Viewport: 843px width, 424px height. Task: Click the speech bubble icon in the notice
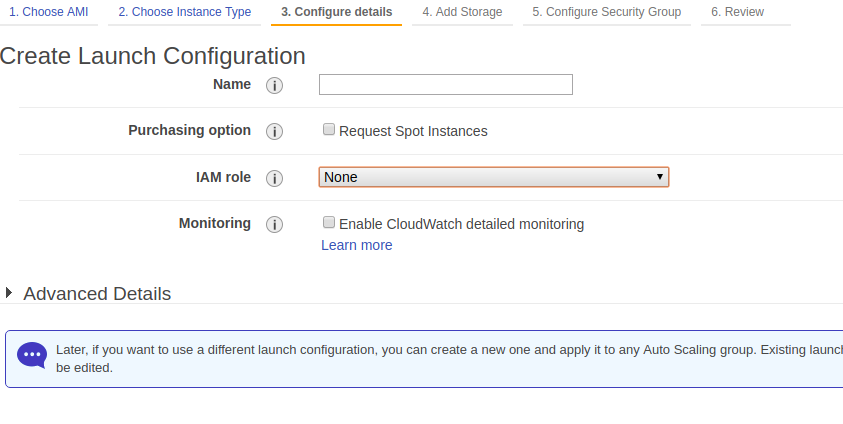(32, 356)
